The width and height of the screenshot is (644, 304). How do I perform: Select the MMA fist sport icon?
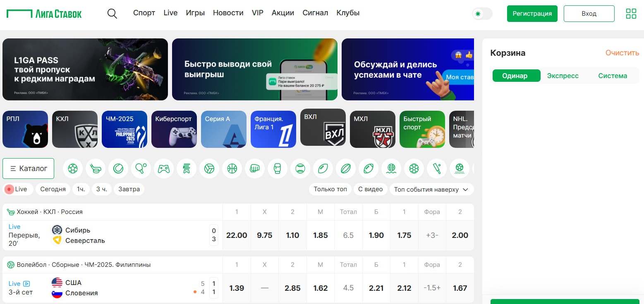255,169
